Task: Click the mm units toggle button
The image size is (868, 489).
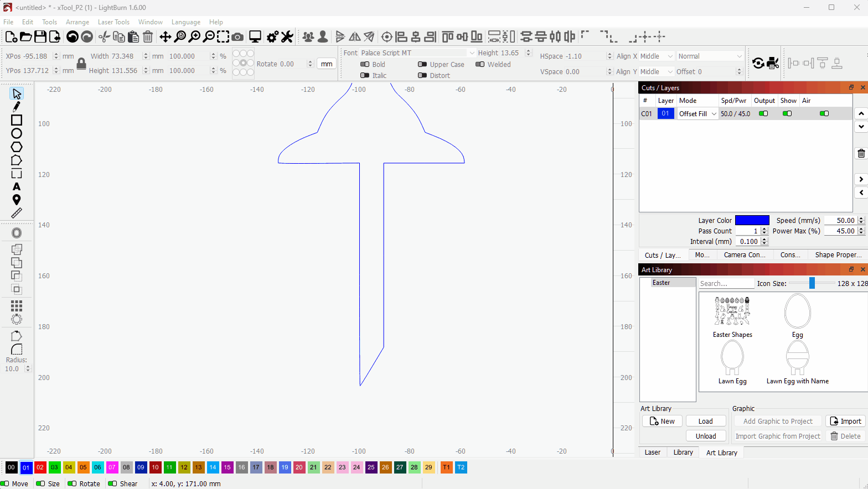Action: [x=327, y=64]
